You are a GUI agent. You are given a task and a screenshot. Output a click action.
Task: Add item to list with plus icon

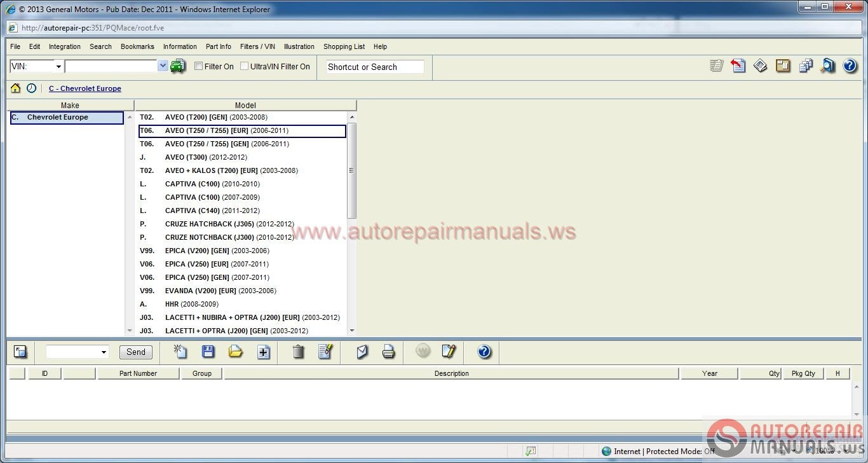tap(264, 352)
